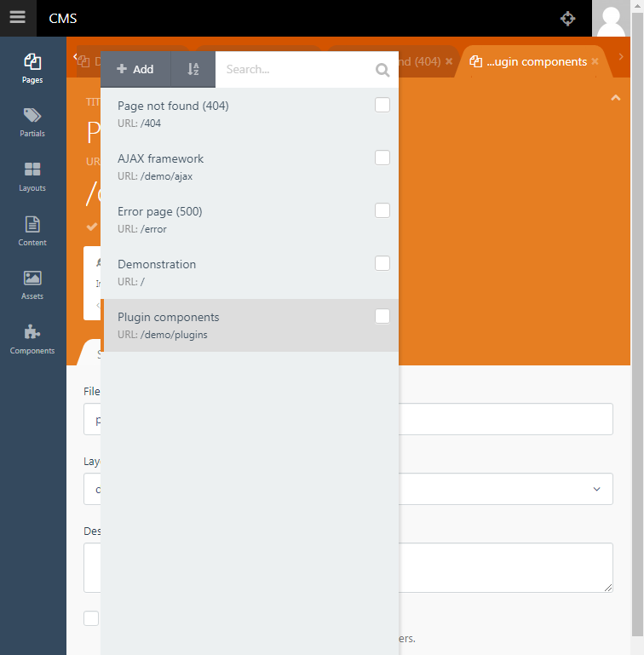Open the Components section in sidebar
Viewport: 644px width, 655px height.
(x=32, y=339)
